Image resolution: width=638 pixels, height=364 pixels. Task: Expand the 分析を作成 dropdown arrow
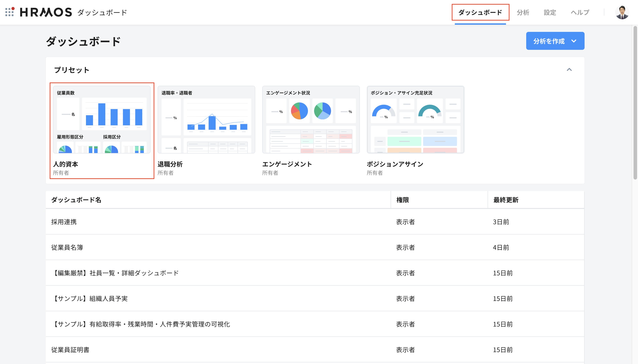(x=574, y=41)
